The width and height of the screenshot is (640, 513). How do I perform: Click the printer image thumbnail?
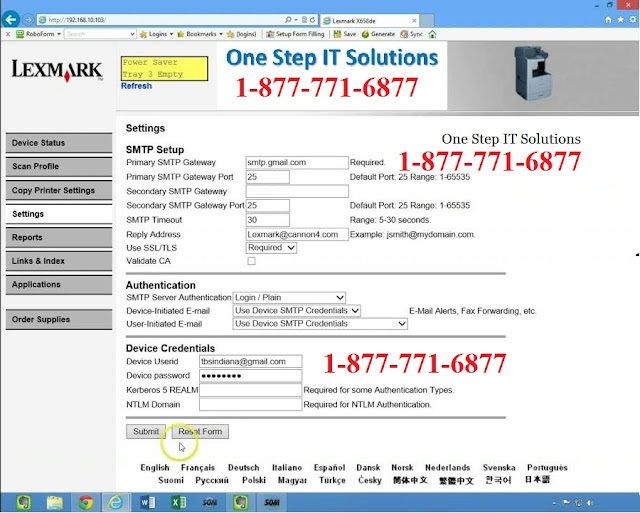tap(533, 73)
